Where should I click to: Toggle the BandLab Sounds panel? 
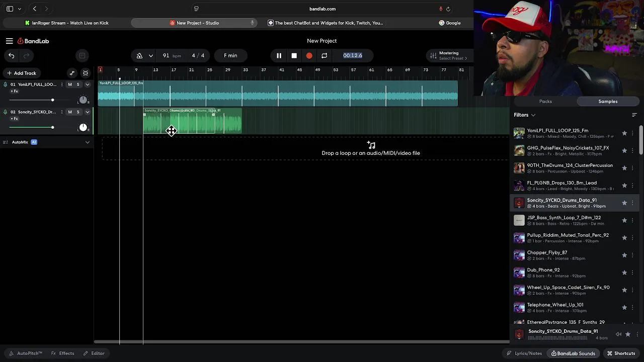click(573, 353)
